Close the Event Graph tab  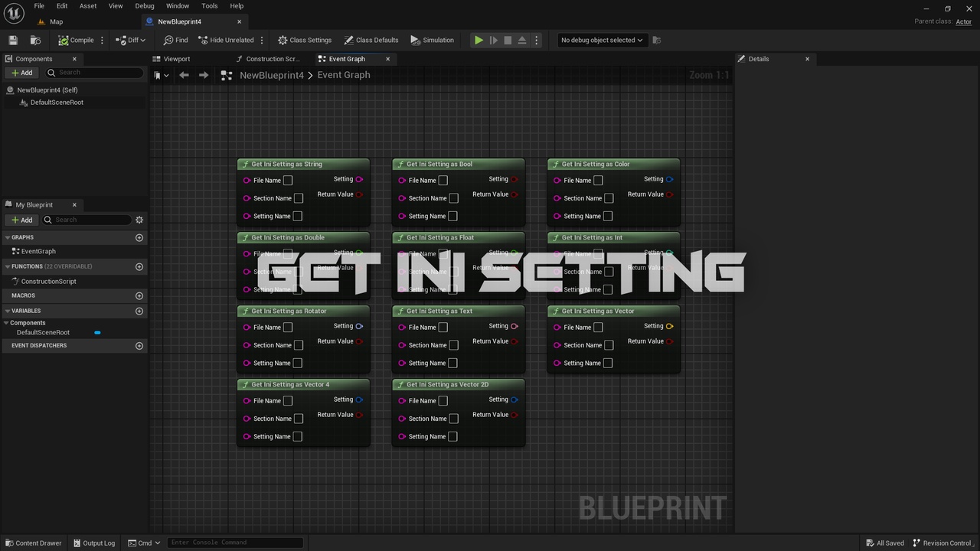click(x=387, y=59)
